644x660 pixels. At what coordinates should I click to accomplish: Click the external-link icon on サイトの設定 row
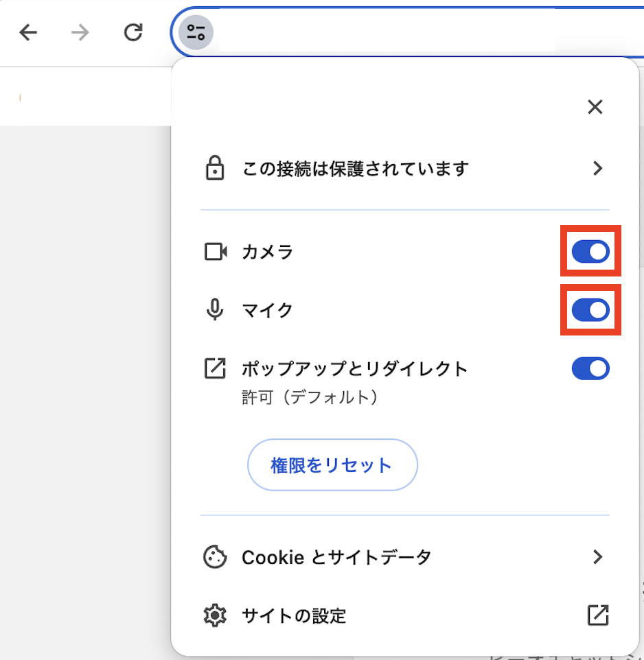point(597,615)
